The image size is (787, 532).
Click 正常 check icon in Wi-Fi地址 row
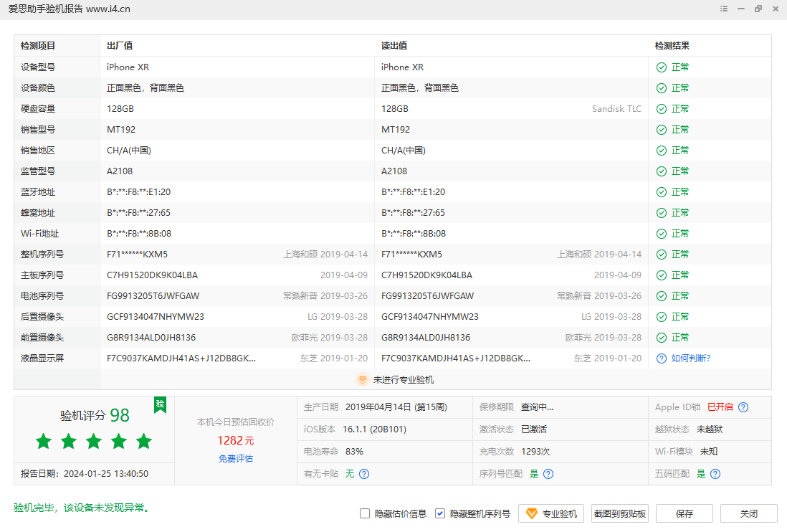(x=662, y=234)
